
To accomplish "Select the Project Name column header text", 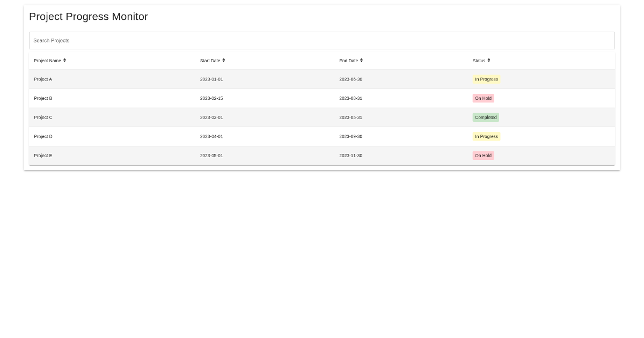I will click(x=47, y=61).
